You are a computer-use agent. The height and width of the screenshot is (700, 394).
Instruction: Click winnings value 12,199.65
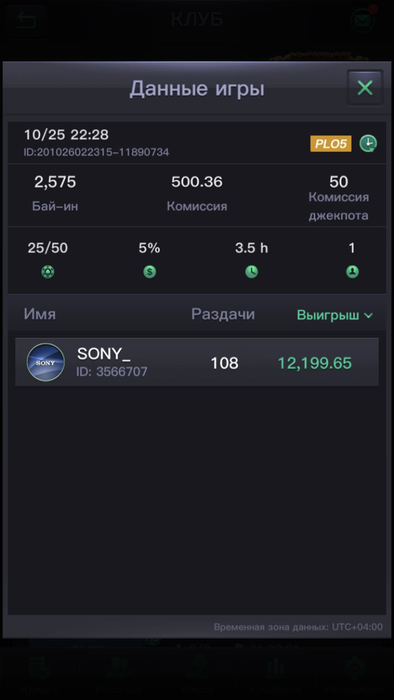pyautogui.click(x=315, y=363)
